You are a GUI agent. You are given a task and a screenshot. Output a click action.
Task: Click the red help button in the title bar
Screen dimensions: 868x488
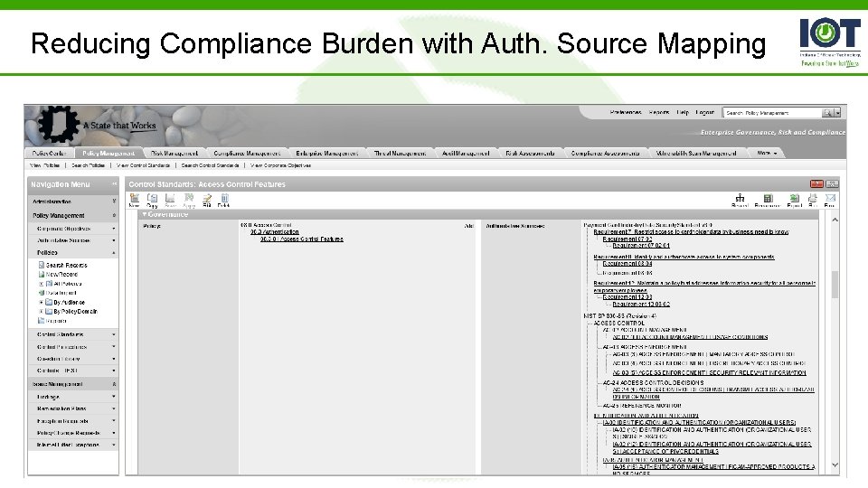coord(816,183)
